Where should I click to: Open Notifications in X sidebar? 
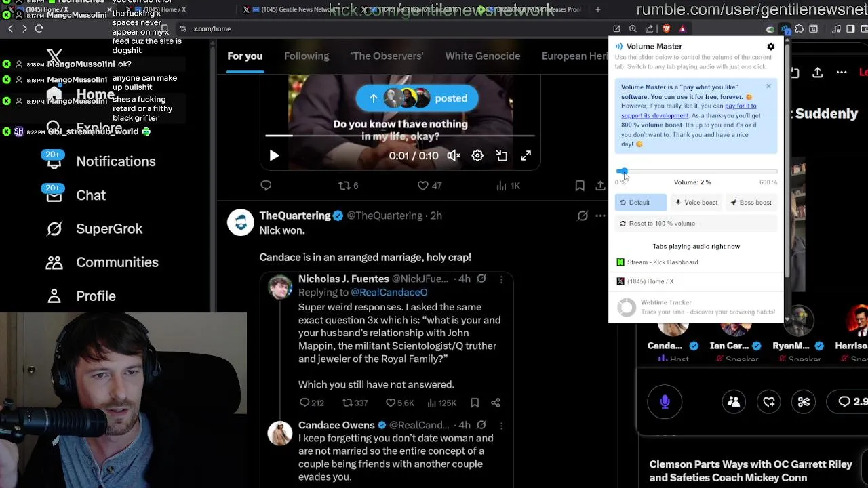click(101, 161)
